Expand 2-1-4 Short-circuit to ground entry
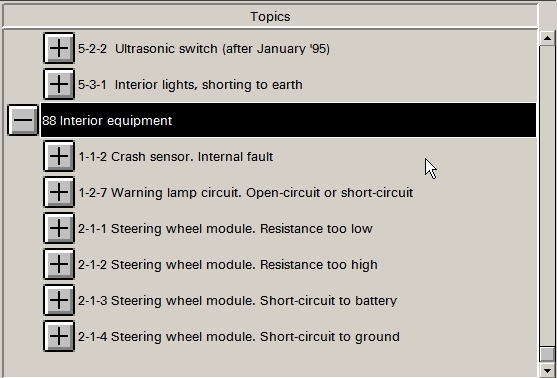 click(59, 336)
